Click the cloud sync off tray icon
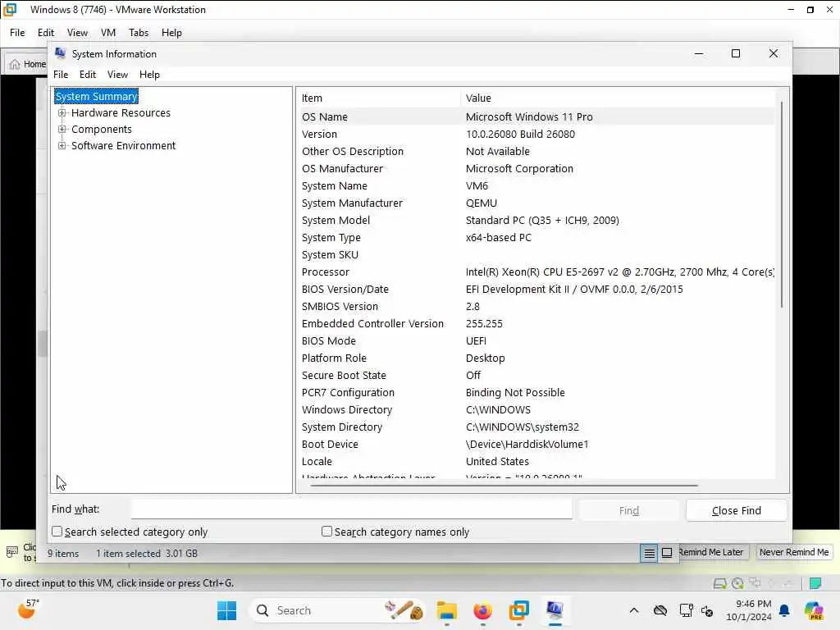The height and width of the screenshot is (630, 840). tap(660, 610)
